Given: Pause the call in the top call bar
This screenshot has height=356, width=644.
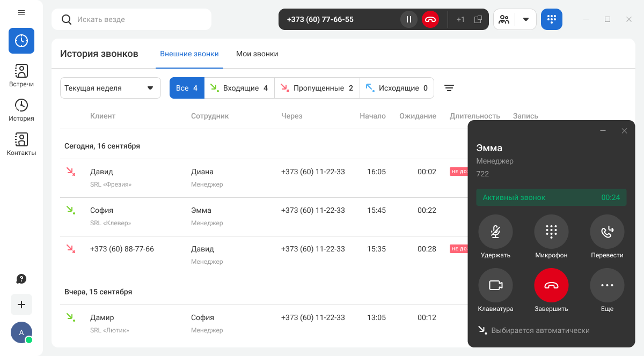Looking at the screenshot, I should pyautogui.click(x=408, y=19).
